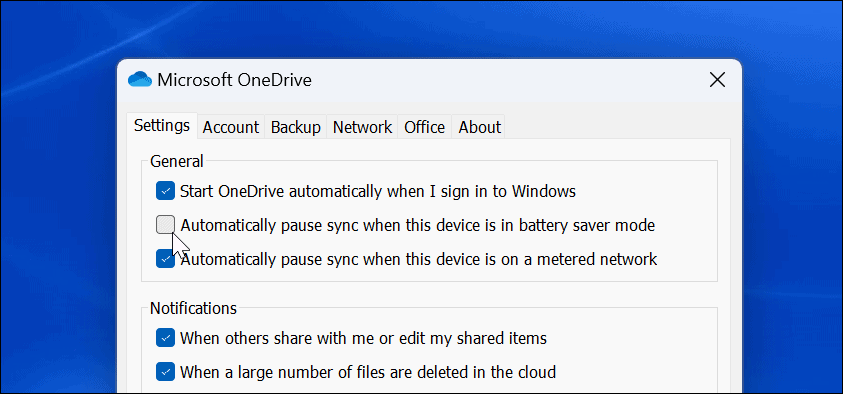Close the Microsoft OneDrive dialog

[717, 80]
